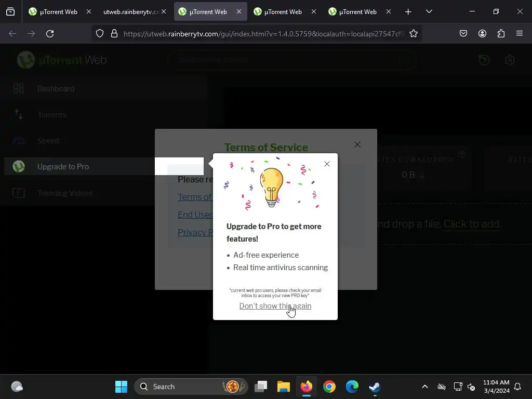Open the Speed sidebar item
This screenshot has height=399, width=532.
pyautogui.click(x=103, y=140)
